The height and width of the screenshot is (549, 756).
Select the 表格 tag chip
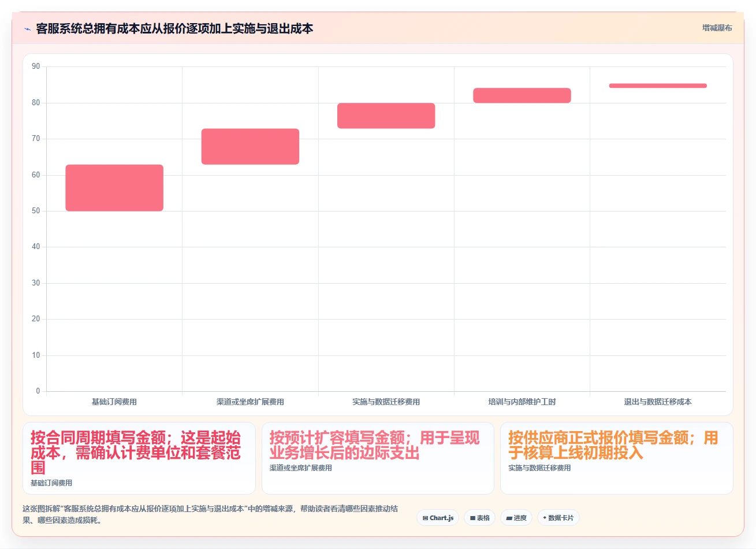[x=479, y=518]
